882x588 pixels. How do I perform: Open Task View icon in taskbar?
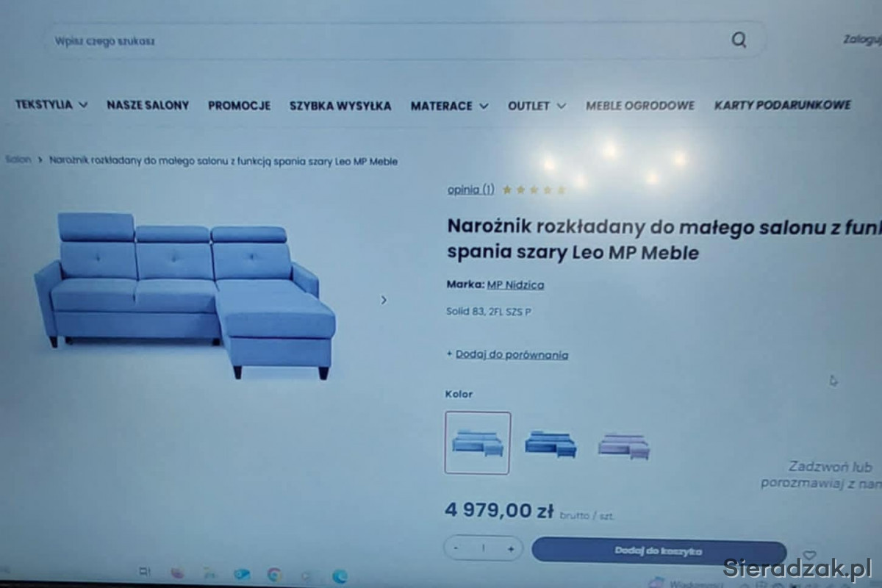point(144,572)
